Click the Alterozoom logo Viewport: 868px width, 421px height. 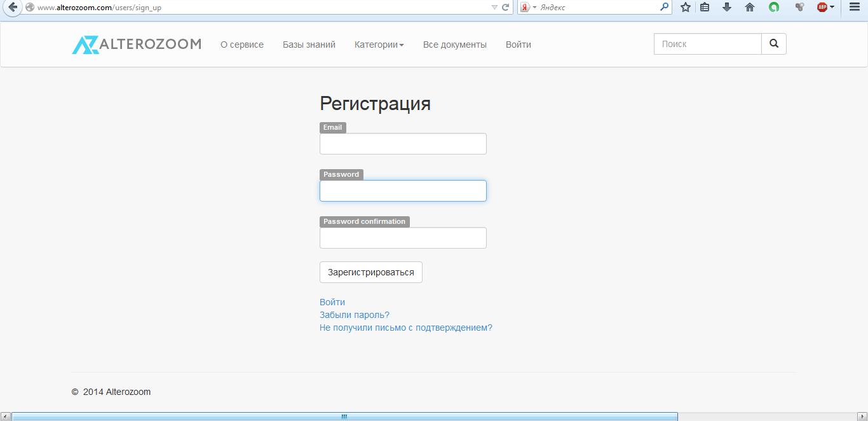coord(137,45)
